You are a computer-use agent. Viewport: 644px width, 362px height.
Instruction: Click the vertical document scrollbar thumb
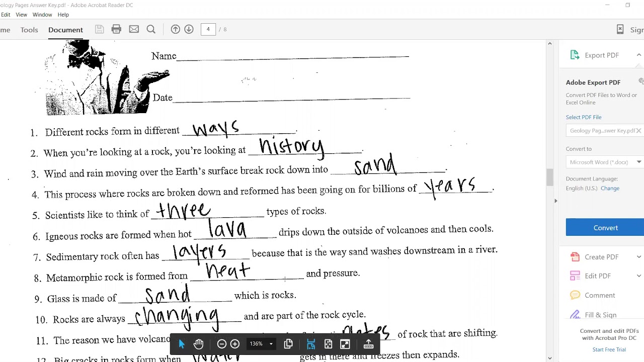pos(549,177)
